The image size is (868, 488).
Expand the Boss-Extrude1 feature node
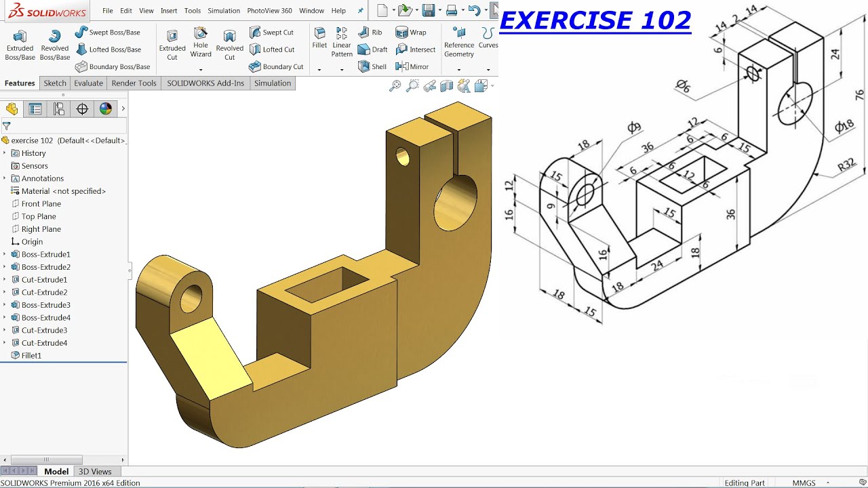(x=5, y=254)
